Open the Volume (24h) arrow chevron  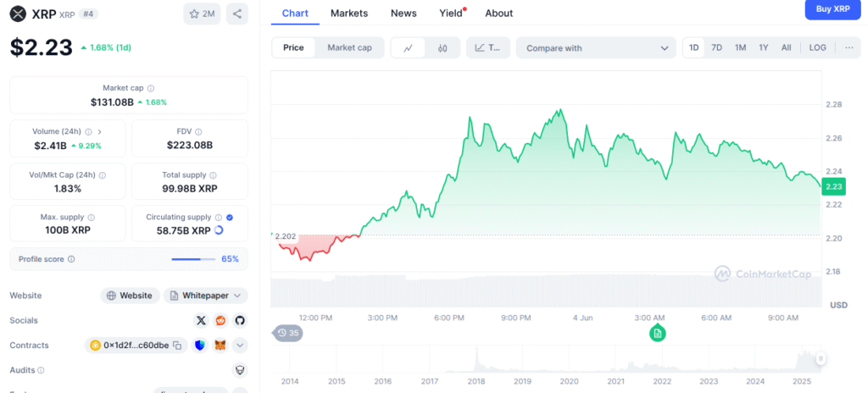tap(100, 132)
